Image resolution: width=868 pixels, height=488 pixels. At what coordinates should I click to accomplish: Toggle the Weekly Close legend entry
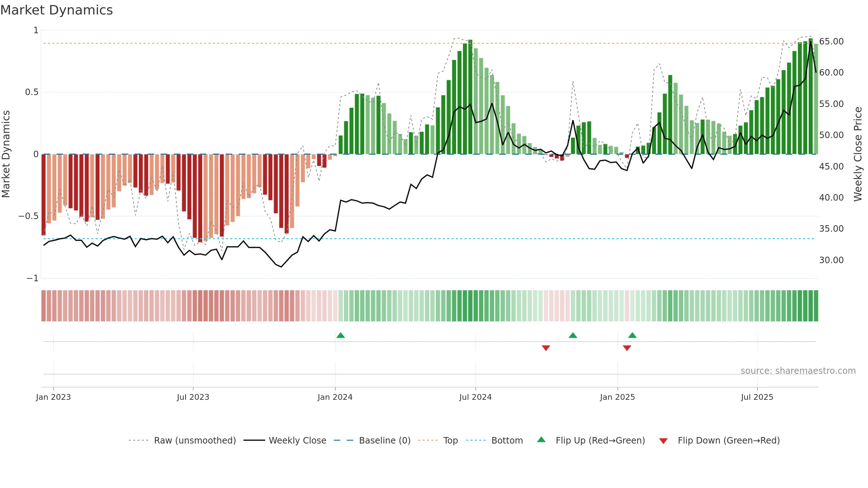coord(285,440)
